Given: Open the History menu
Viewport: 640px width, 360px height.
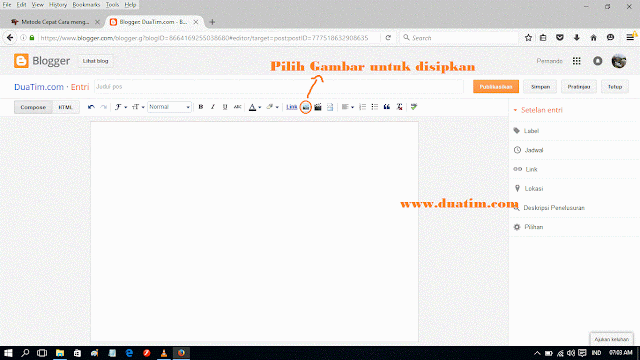Looking at the screenshot, I should (x=58, y=5).
